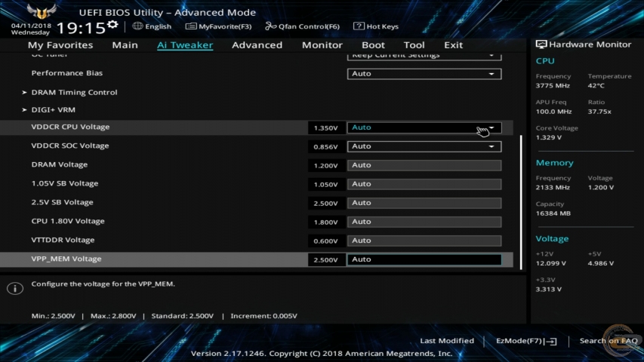Click 1.05V SB Voltage input field
Screen dimensions: 644x362
coord(424,184)
